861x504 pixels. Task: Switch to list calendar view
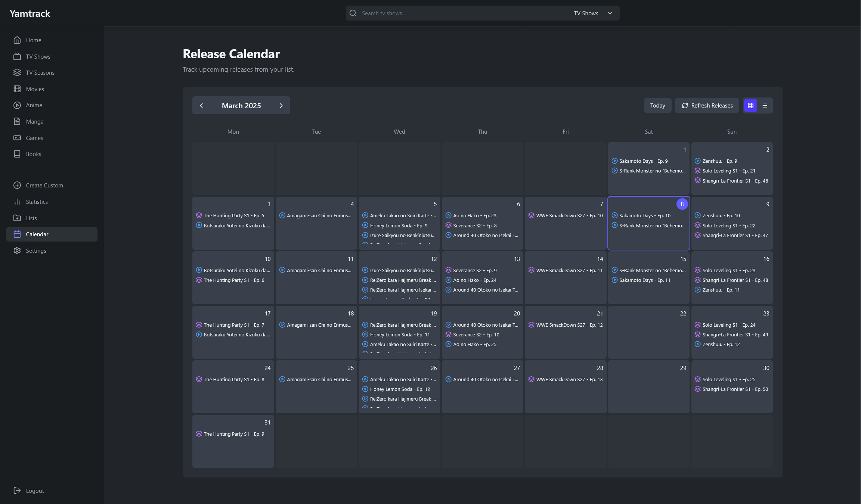(765, 106)
